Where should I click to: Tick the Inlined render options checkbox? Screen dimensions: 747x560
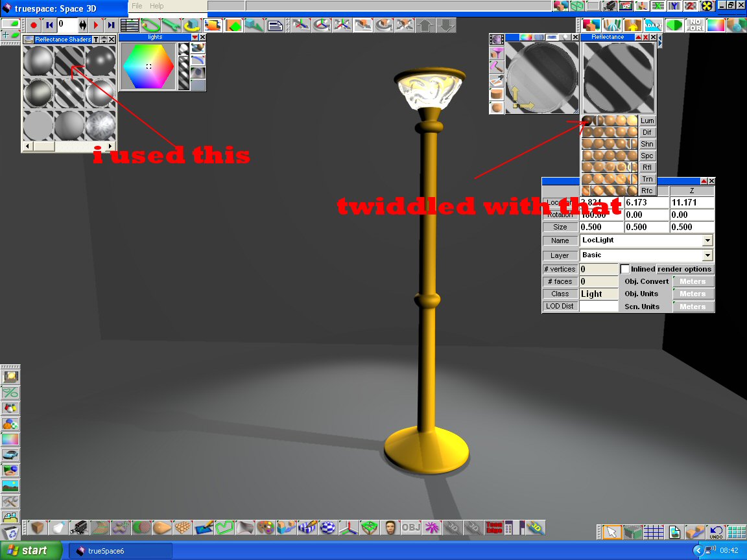click(x=624, y=269)
